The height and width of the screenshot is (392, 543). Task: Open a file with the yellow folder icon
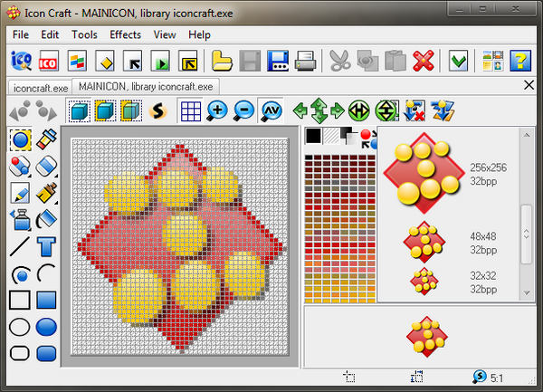(x=222, y=61)
